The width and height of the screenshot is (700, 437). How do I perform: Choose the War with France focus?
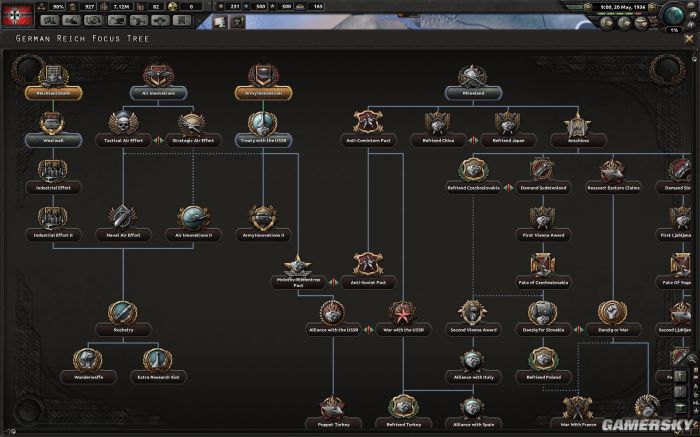(578, 413)
